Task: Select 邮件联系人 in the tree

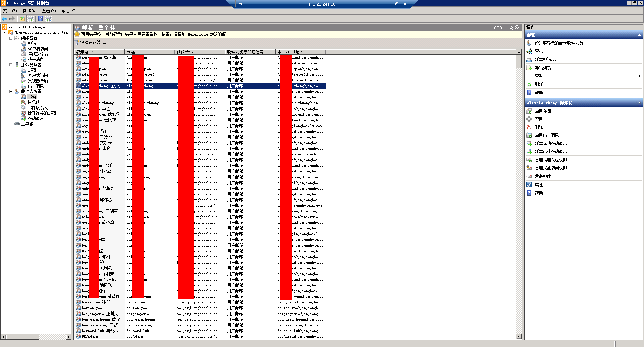Action: click(x=38, y=108)
